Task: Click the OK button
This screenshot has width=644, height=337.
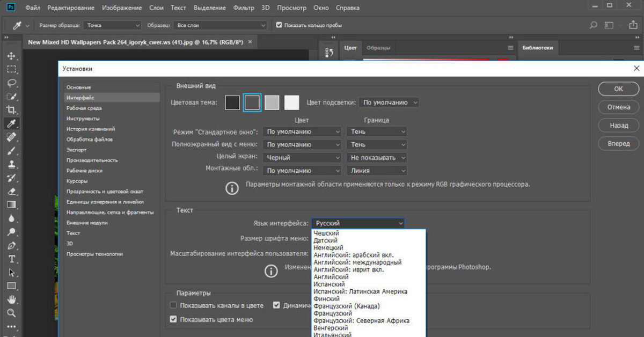Action: (618, 89)
